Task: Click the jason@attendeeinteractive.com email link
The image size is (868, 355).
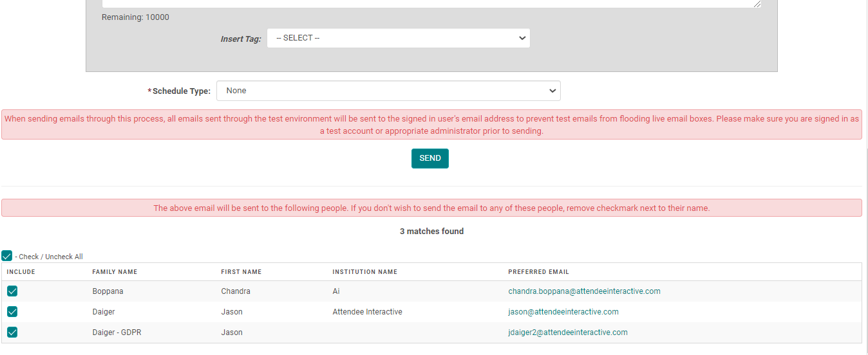Action: point(563,312)
